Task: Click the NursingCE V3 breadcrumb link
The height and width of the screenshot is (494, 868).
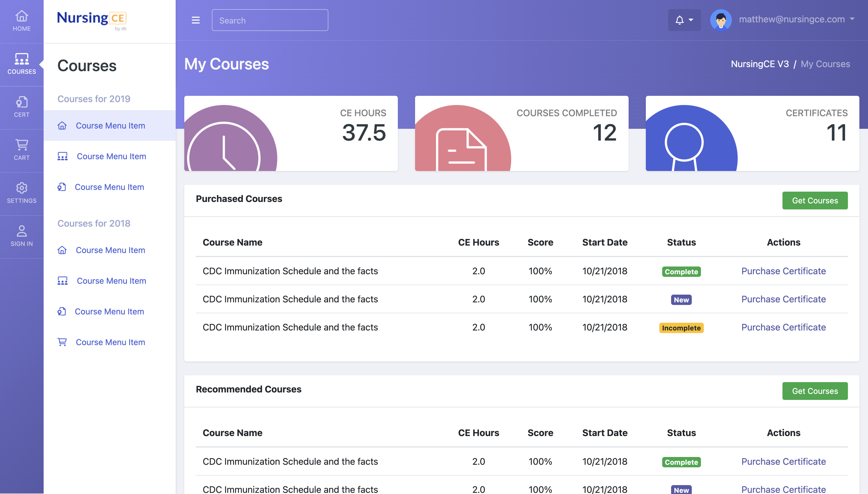Action: [x=760, y=64]
